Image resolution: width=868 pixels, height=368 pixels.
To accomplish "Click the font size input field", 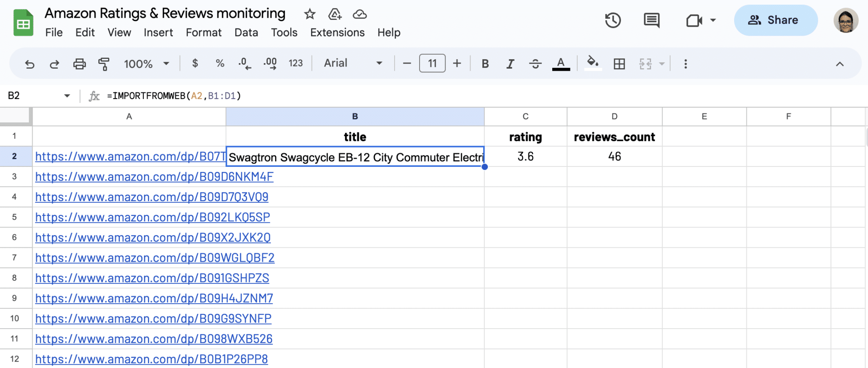I will click(x=432, y=64).
